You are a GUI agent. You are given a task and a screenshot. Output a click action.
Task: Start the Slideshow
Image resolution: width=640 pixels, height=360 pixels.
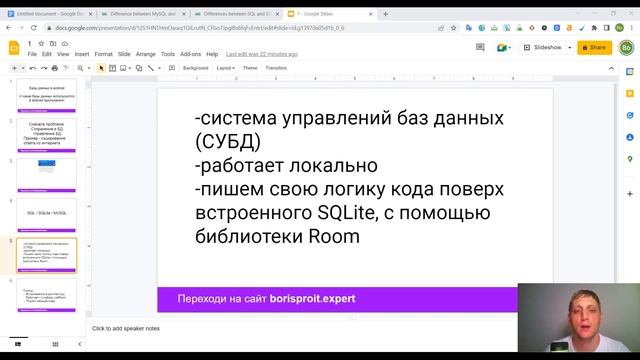tap(542, 48)
